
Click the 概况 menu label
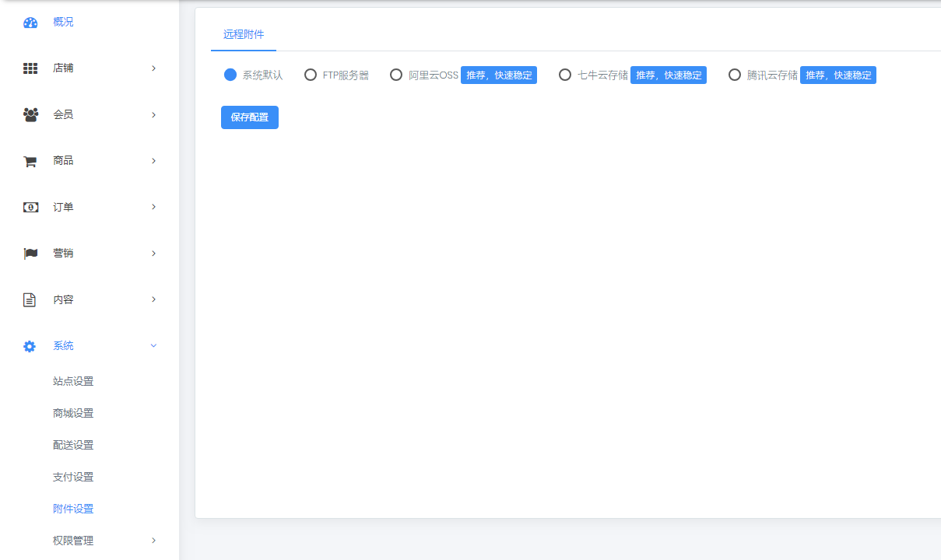63,22
